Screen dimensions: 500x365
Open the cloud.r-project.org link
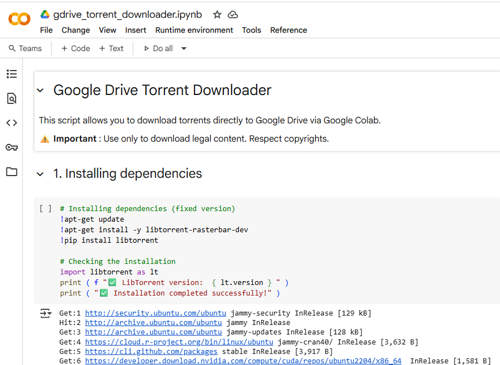[x=179, y=342]
